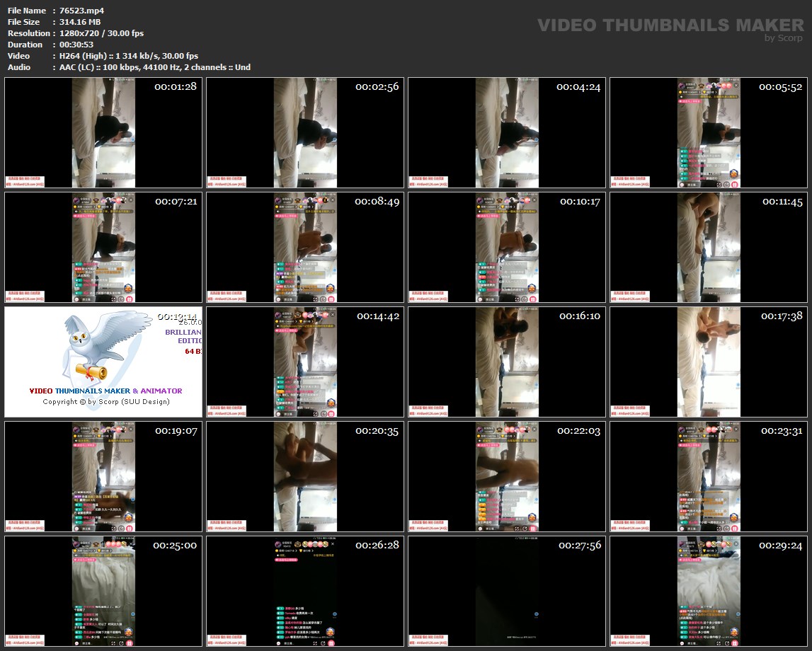Open the thumbnail at 00:25:00
The width and height of the screenshot is (812, 651).
[103, 591]
